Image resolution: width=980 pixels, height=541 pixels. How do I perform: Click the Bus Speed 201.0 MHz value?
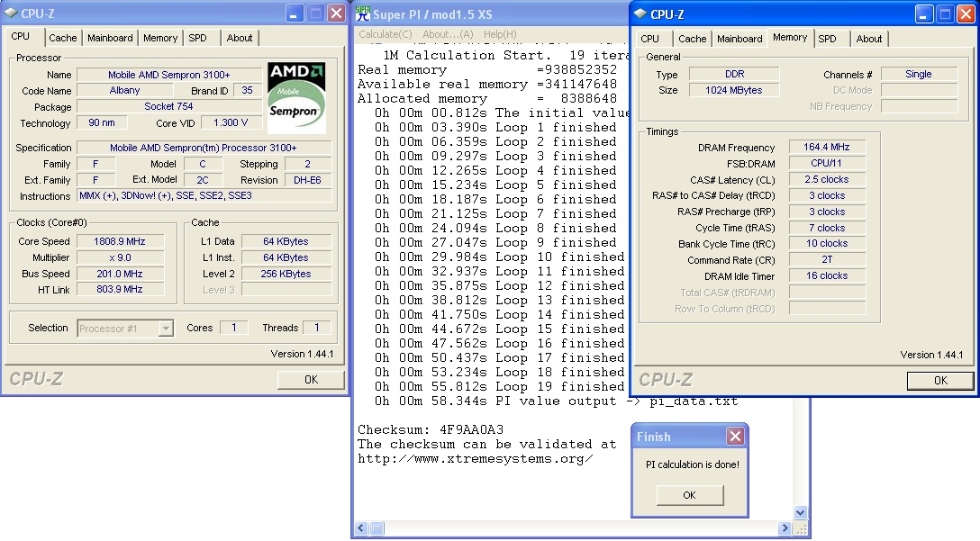(x=120, y=274)
